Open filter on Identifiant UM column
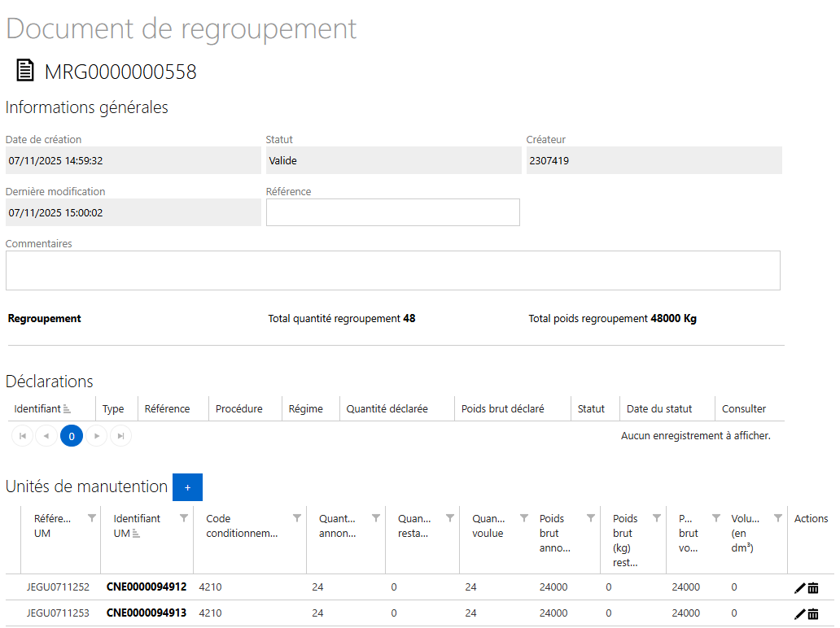This screenshot has width=840, height=628. [x=184, y=518]
